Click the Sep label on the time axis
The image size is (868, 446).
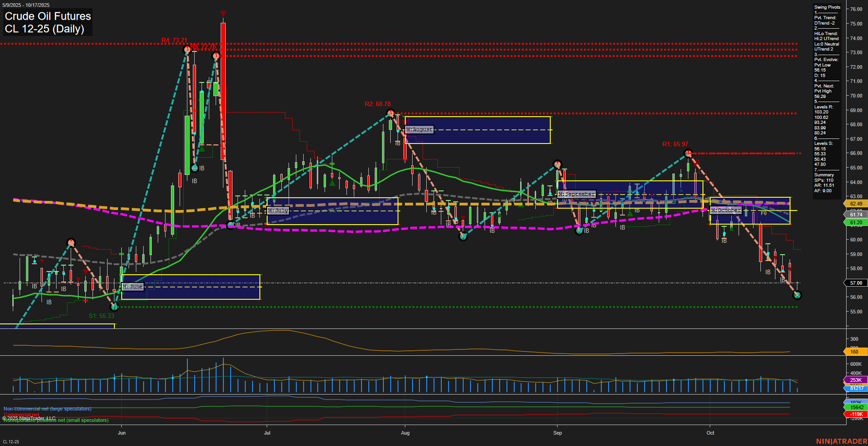(x=558, y=433)
